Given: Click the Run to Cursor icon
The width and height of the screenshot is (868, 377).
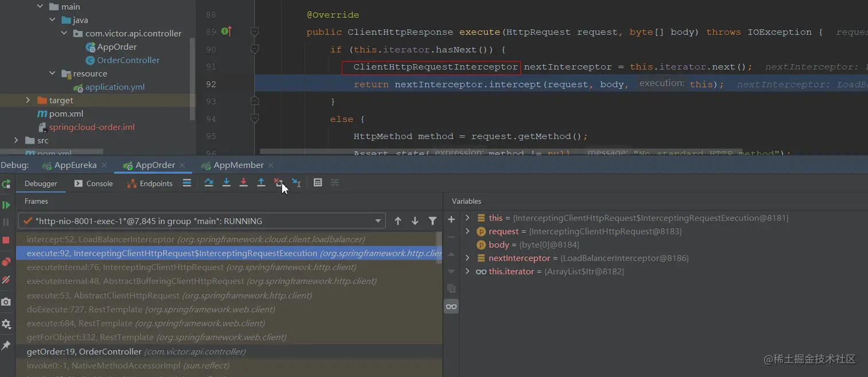Looking at the screenshot, I should pyautogui.click(x=296, y=183).
